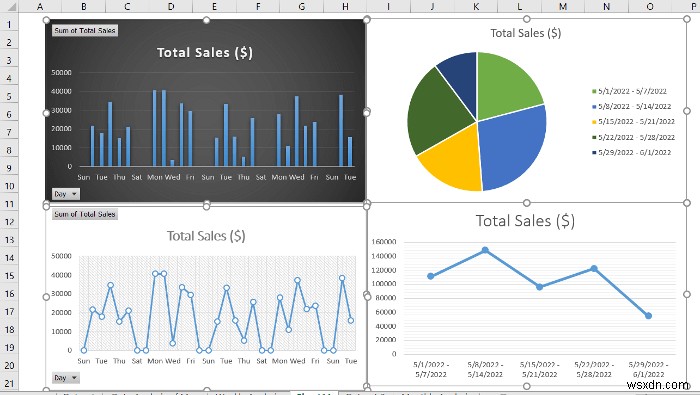Click Sum of Total Sales button in dark chart
700x395 pixels.
click(x=85, y=30)
